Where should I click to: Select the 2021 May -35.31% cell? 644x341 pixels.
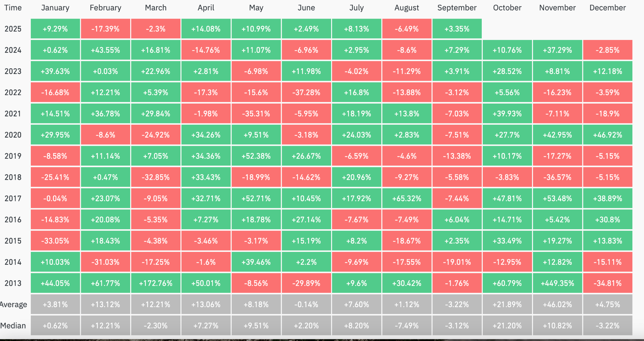click(256, 114)
